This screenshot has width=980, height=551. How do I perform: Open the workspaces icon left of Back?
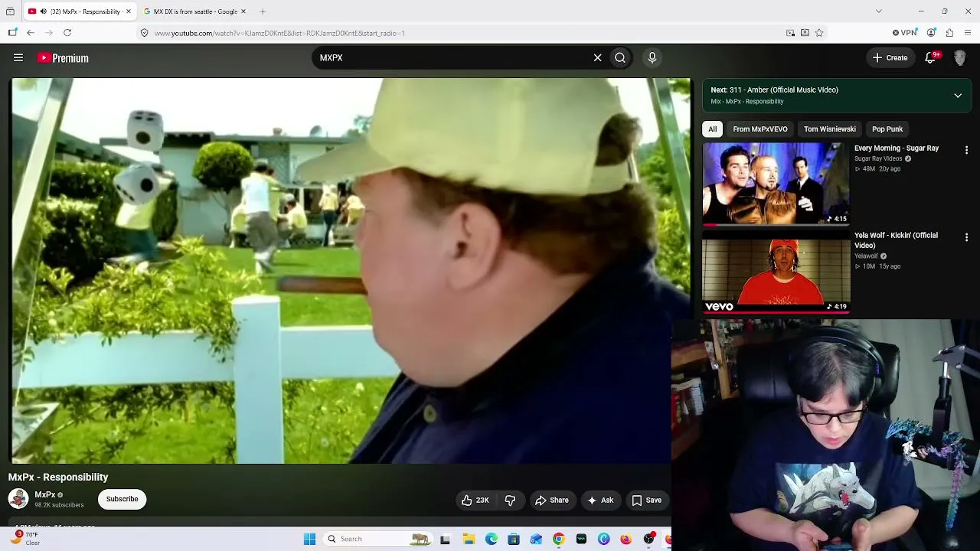12,33
